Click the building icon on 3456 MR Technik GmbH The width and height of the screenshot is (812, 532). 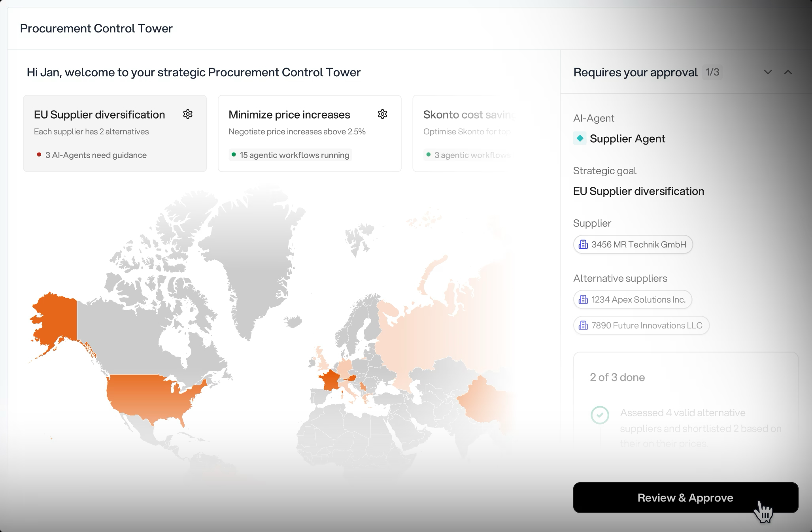click(583, 244)
